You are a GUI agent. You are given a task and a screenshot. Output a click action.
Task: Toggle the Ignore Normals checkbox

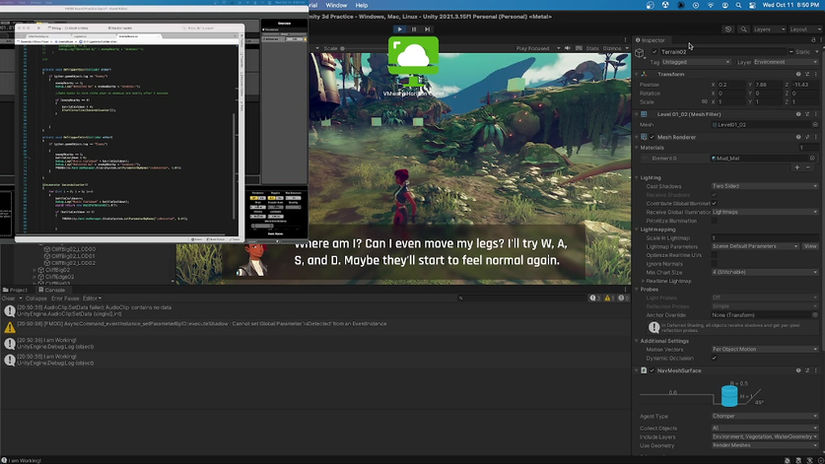(x=714, y=264)
